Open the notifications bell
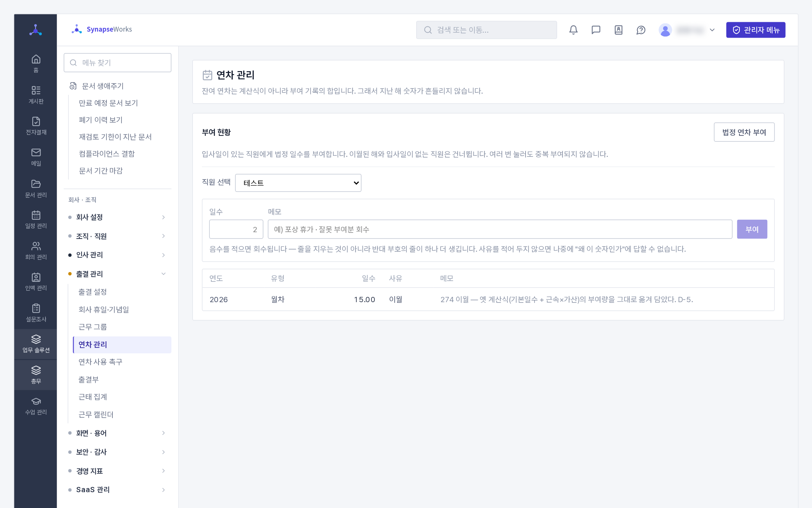 (573, 30)
